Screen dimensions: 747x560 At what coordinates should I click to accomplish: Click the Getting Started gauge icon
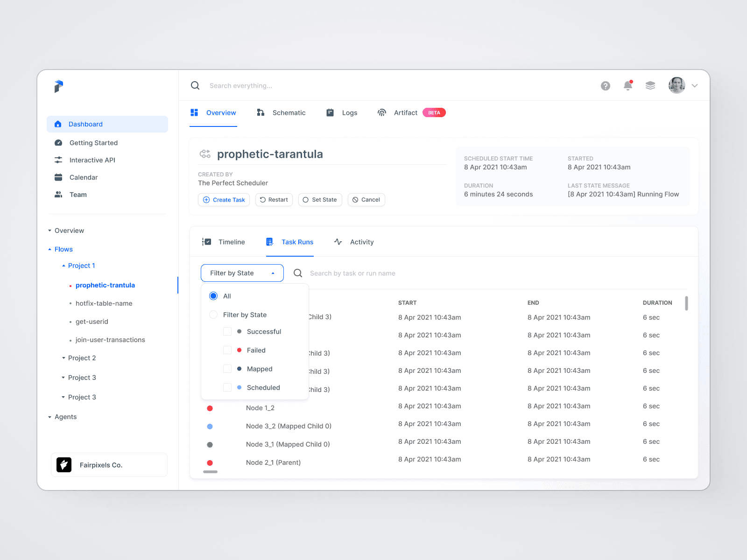tap(58, 143)
